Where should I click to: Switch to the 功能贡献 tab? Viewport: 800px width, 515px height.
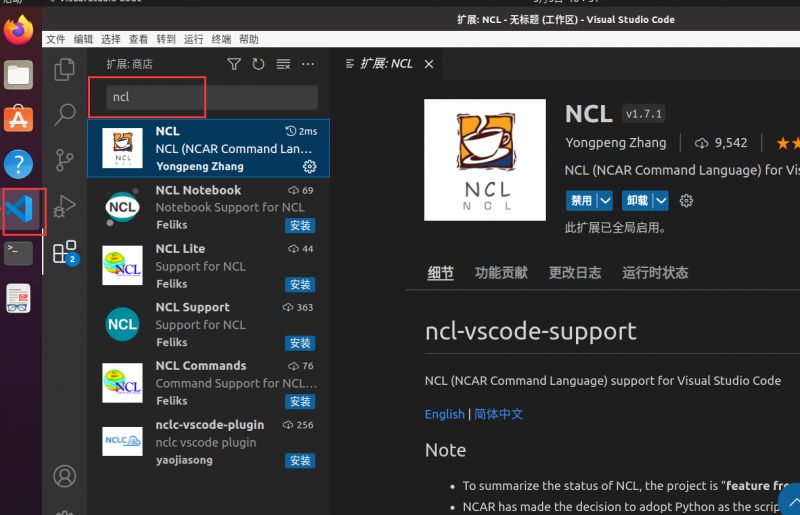[501, 273]
